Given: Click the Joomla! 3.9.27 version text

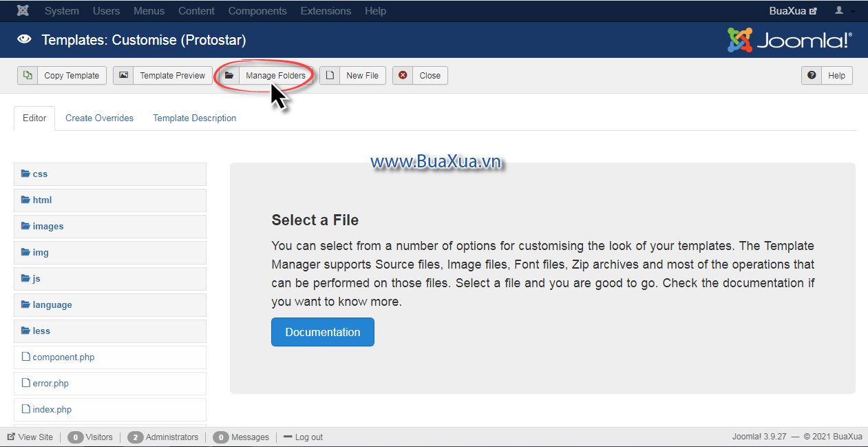Looking at the screenshot, I should click(x=759, y=437).
